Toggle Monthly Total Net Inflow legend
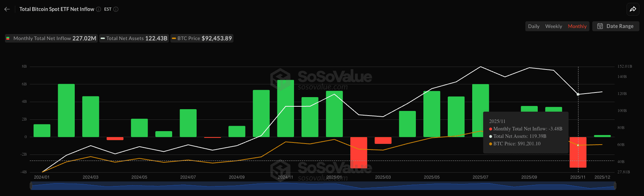The width and height of the screenshot is (644, 196). click(x=51, y=38)
